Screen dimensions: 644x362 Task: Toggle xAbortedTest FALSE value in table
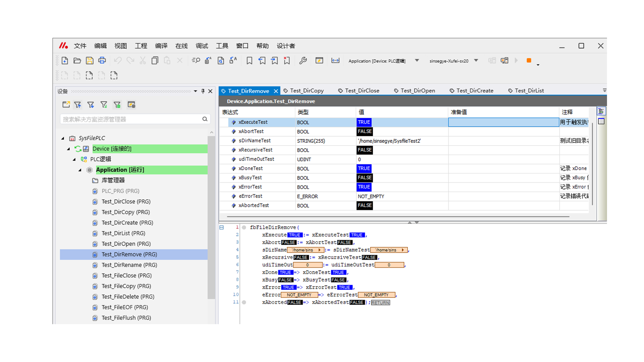coord(365,205)
